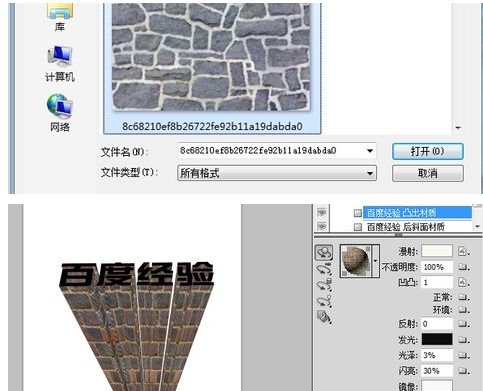Open the 文件类型 所有格式 dropdown
This screenshot has height=391, width=483.
pyautogui.click(x=277, y=173)
